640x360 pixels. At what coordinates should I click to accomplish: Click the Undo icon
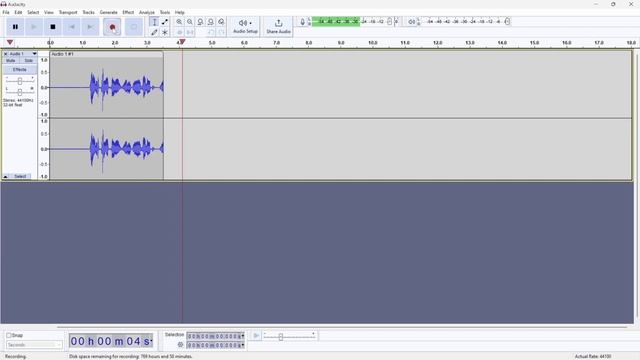211,32
